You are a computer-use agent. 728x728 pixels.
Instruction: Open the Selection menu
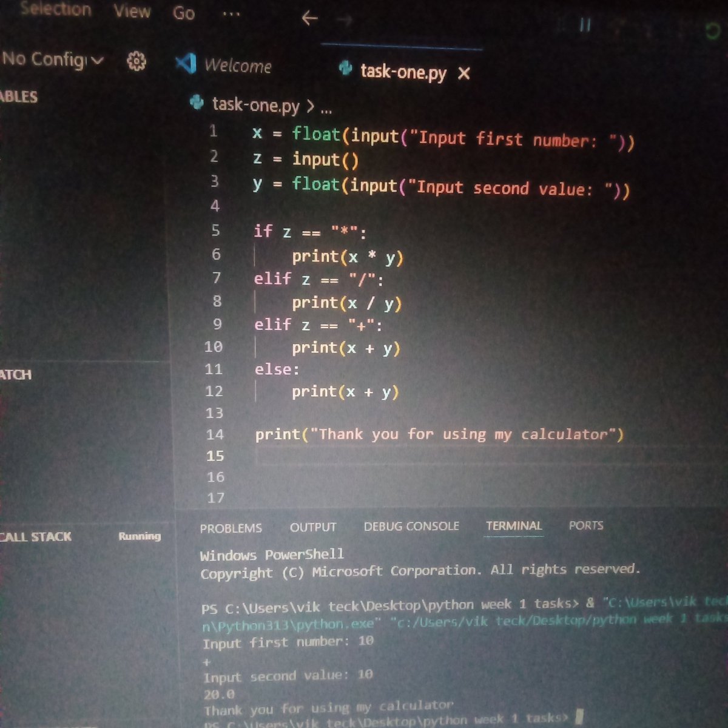pos(56,10)
